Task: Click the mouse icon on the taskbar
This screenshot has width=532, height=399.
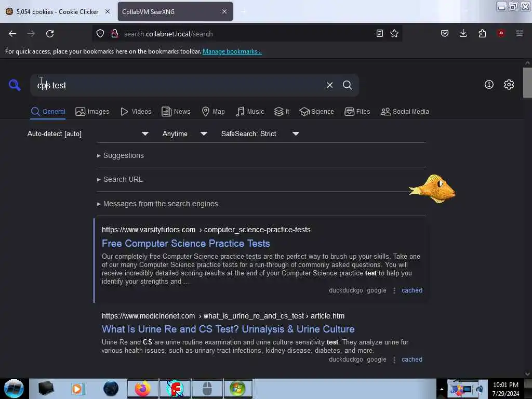Action: (207, 389)
